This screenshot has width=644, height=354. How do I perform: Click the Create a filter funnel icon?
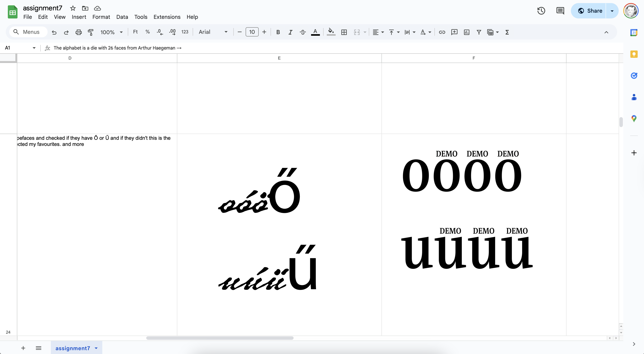(479, 32)
